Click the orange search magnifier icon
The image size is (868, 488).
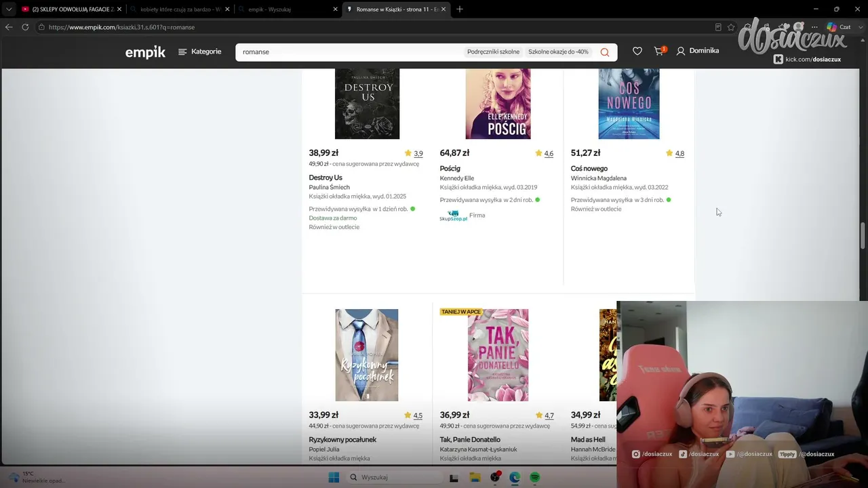click(604, 52)
